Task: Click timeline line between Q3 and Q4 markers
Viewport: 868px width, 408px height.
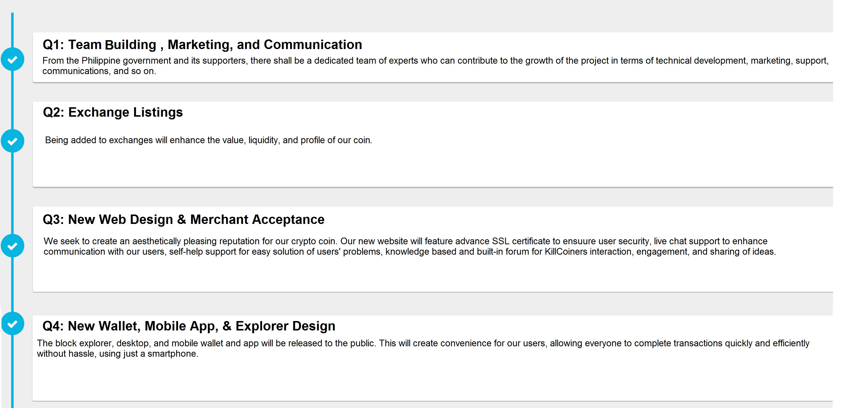Action: click(12, 285)
